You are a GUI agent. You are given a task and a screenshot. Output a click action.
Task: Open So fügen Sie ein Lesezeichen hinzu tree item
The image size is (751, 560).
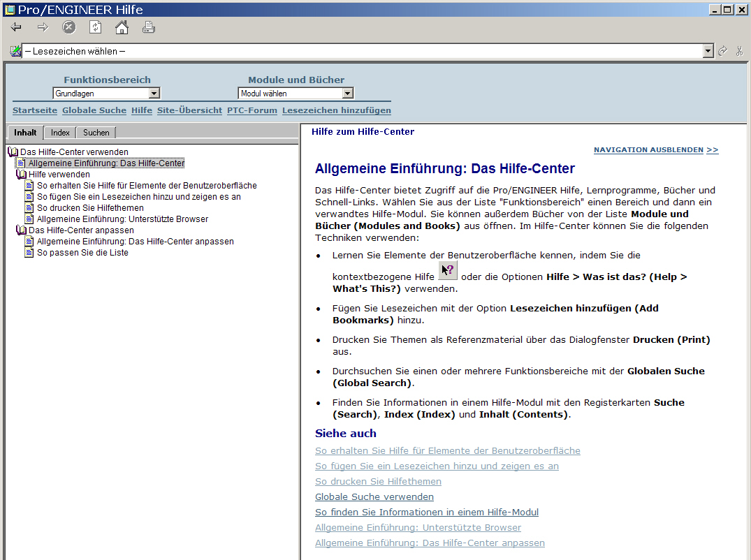click(139, 197)
